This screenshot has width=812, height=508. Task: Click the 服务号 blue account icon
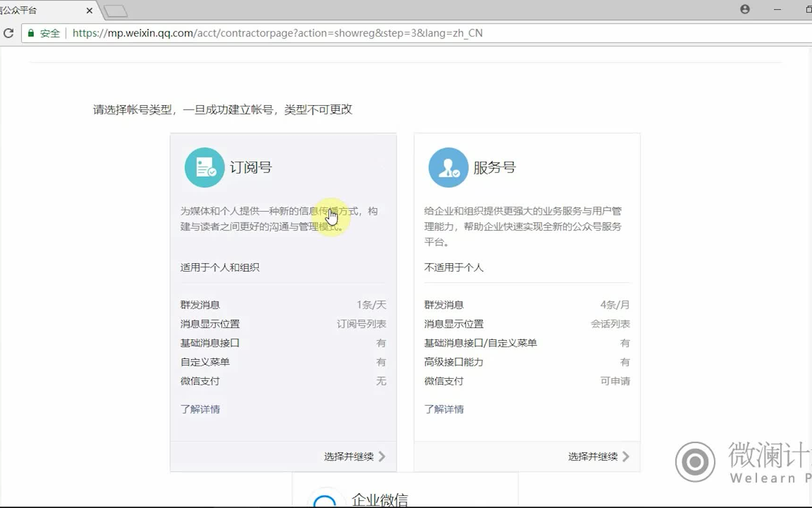[x=448, y=167]
